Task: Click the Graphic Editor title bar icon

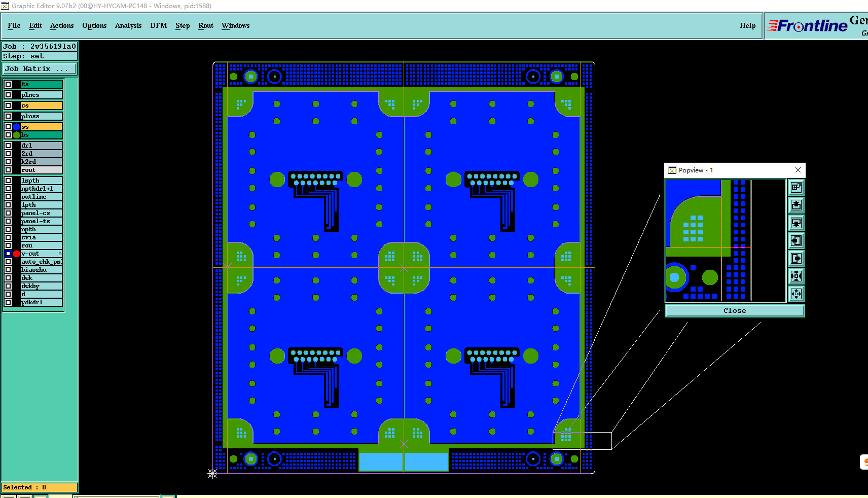Action: tap(5, 6)
